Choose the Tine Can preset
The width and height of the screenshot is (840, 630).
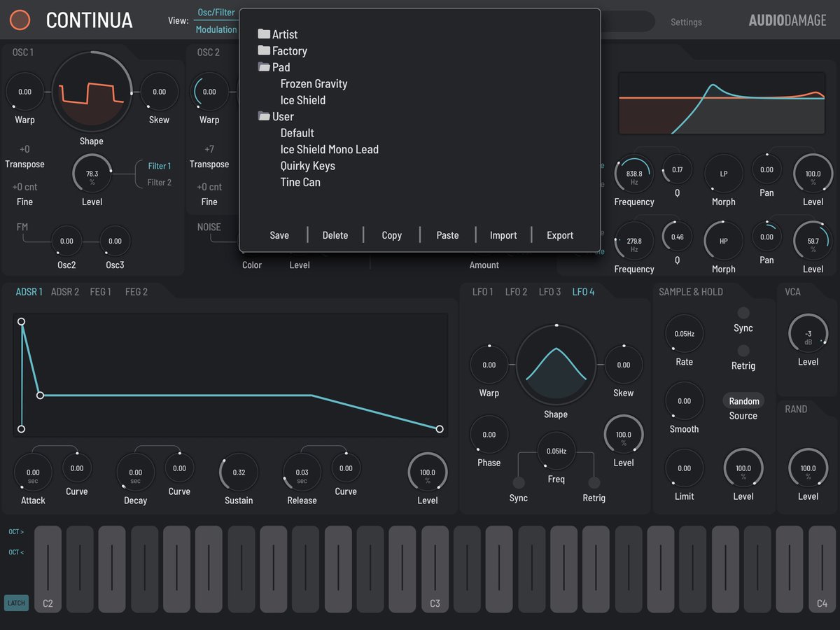click(300, 182)
